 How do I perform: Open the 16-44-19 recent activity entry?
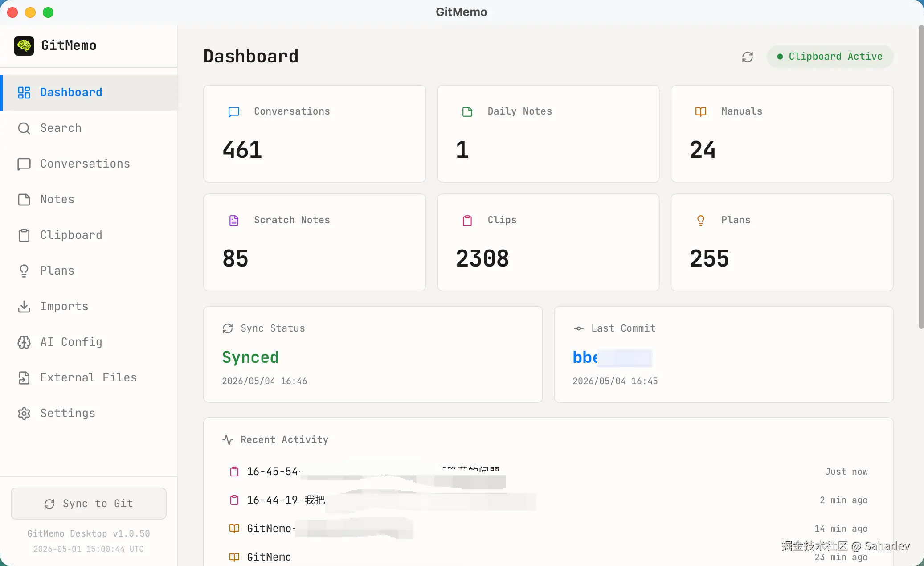pos(548,500)
